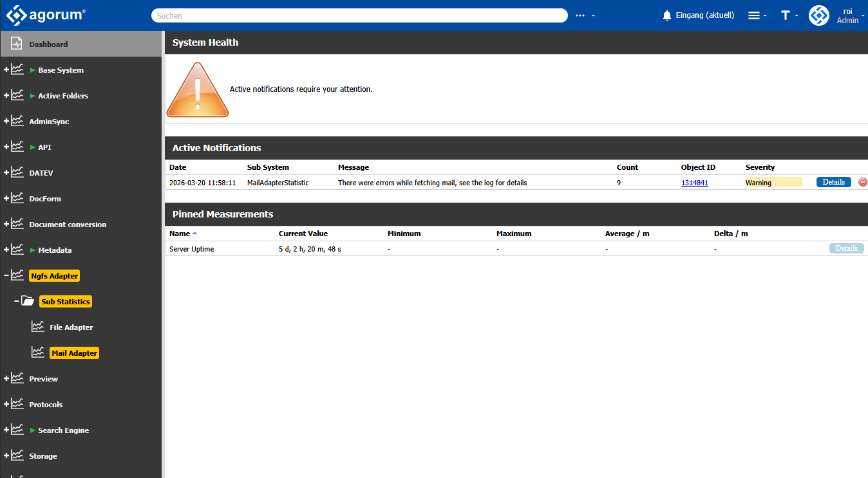Collapse the Sub Statistics folder
Image resolution: width=868 pixels, height=478 pixels.
[17, 301]
